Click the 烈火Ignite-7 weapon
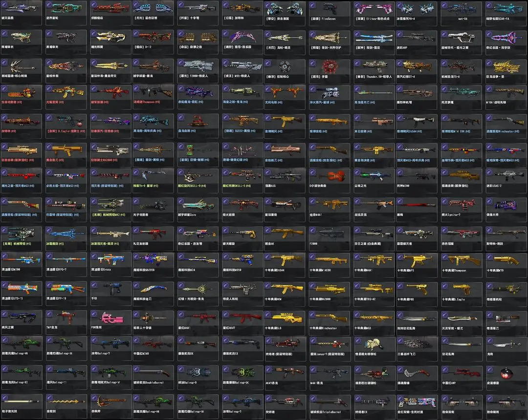Screen dimensions: 528x420 click(462, 209)
